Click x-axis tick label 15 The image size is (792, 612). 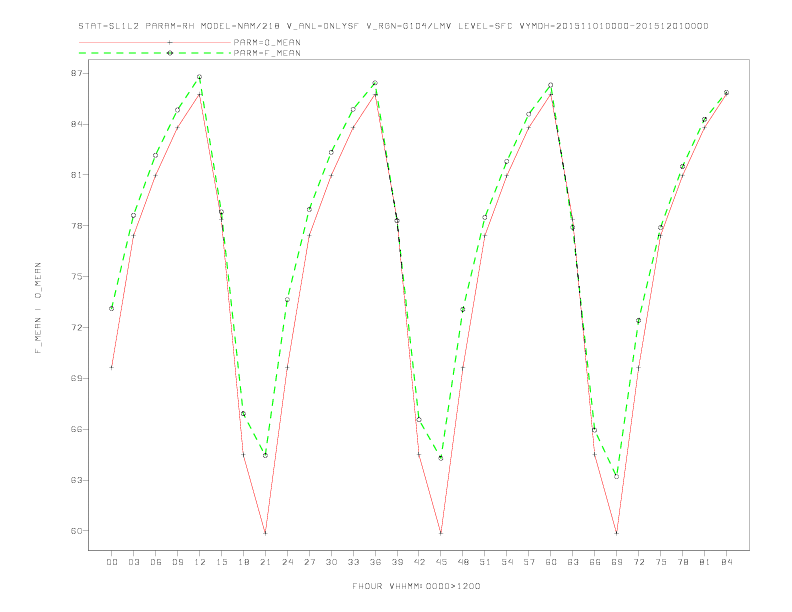tap(221, 562)
